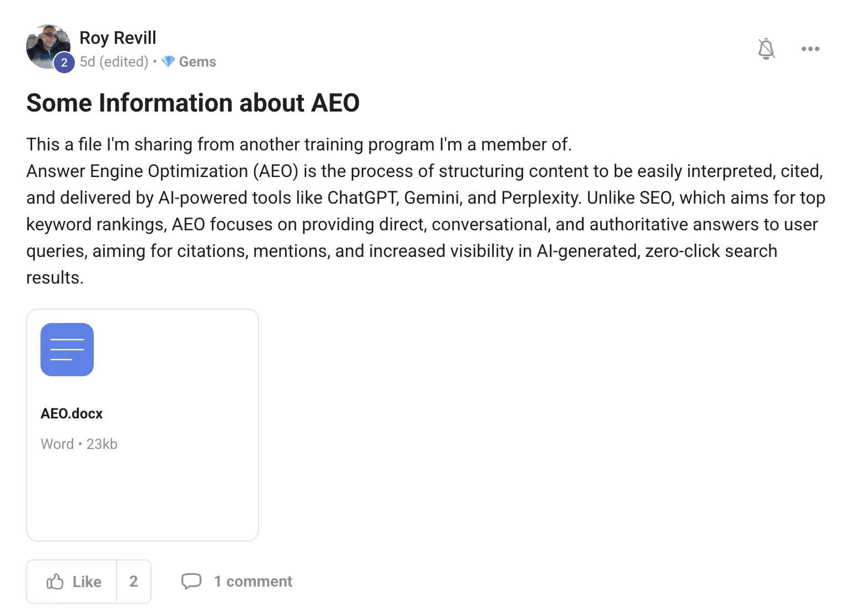Click the Word 23kb file details text
The height and width of the screenshot is (616, 861).
click(x=79, y=444)
